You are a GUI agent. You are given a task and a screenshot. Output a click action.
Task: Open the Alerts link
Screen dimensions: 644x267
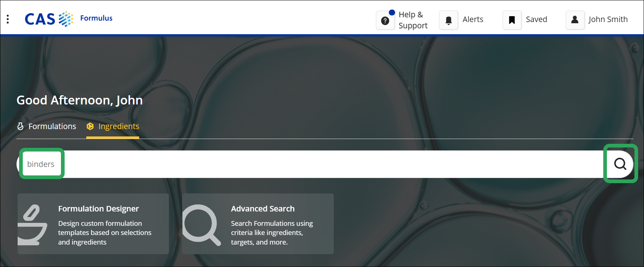coord(473,19)
